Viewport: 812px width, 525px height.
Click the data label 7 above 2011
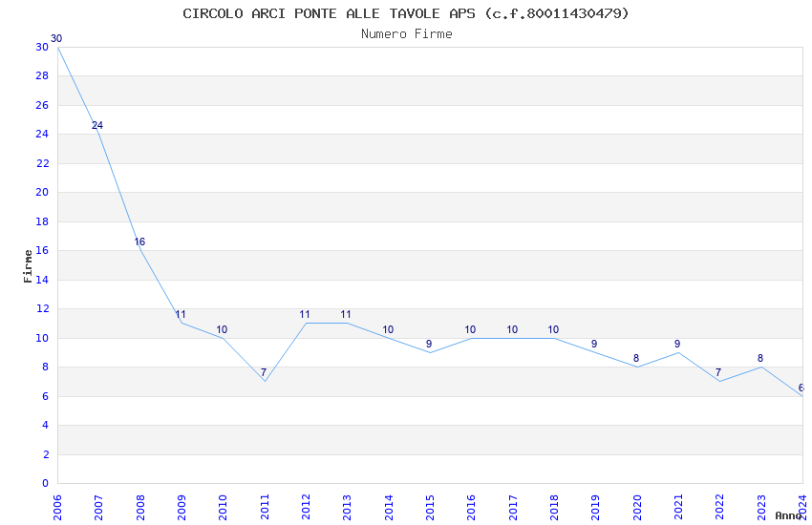(x=264, y=372)
